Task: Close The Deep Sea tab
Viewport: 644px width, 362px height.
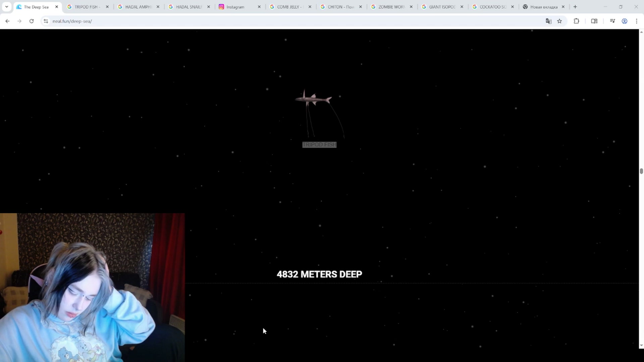Action: (57, 7)
